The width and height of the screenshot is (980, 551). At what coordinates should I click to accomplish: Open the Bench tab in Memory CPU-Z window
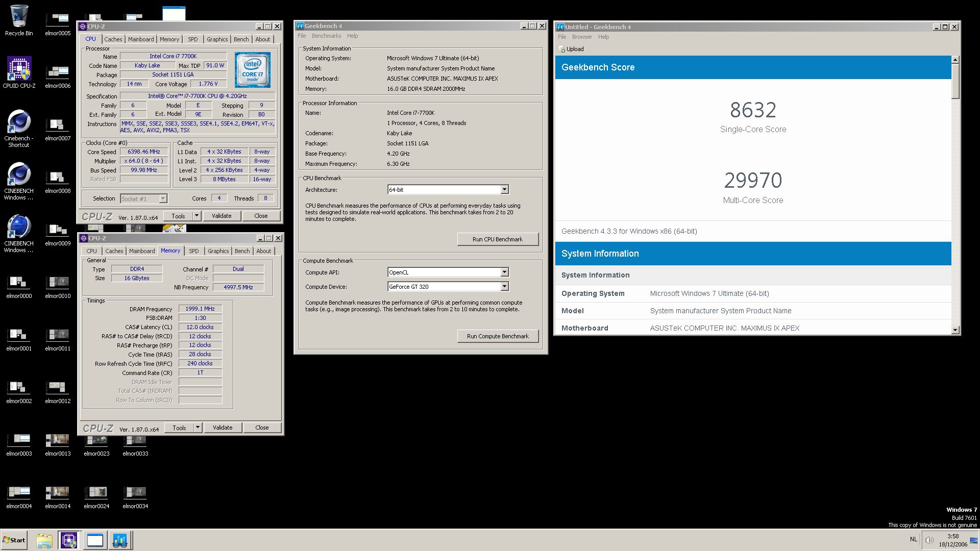(242, 251)
